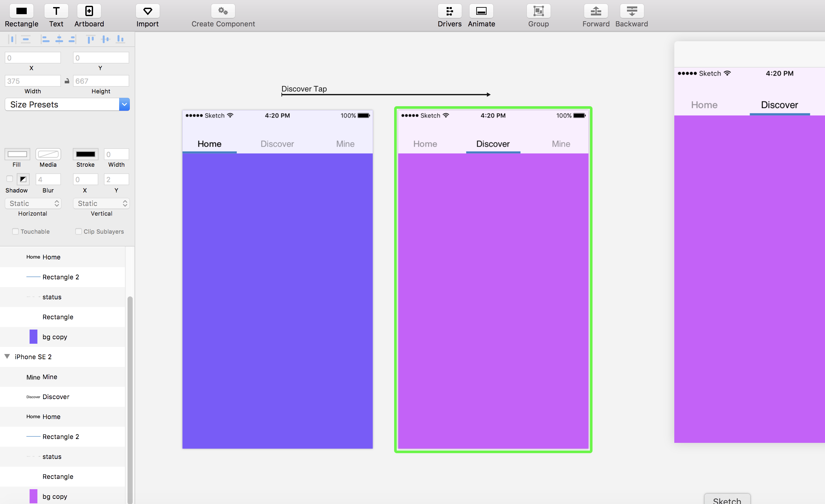Select Home layer under iPhone SE 2
This screenshot has height=504, width=825.
click(62, 417)
